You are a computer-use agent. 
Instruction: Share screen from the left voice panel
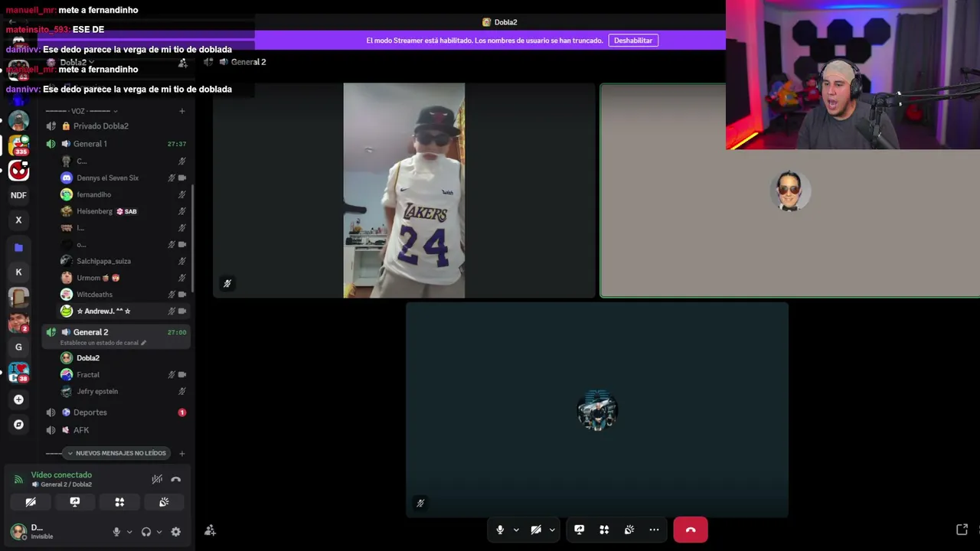click(x=75, y=502)
